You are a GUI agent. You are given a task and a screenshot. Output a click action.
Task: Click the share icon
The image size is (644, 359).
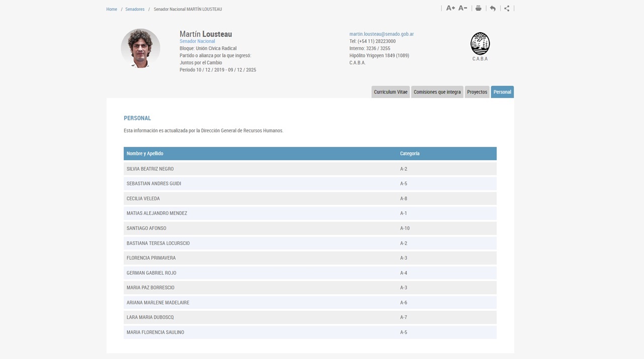(507, 8)
